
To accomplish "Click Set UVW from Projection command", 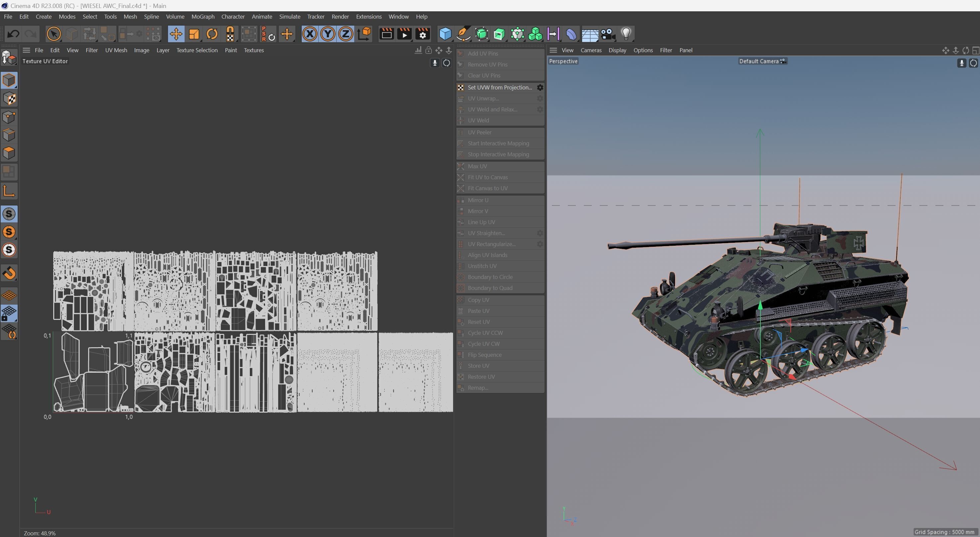I will pyautogui.click(x=496, y=87).
